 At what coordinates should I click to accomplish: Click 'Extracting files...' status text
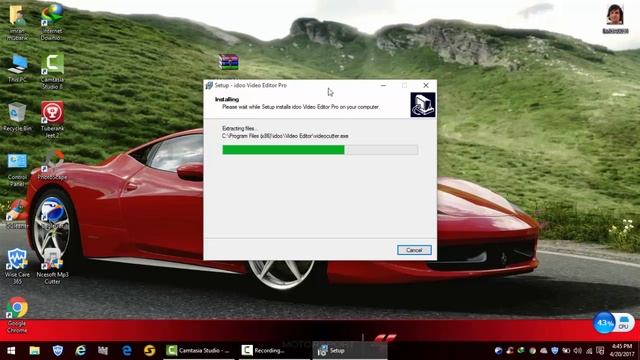tap(240, 128)
